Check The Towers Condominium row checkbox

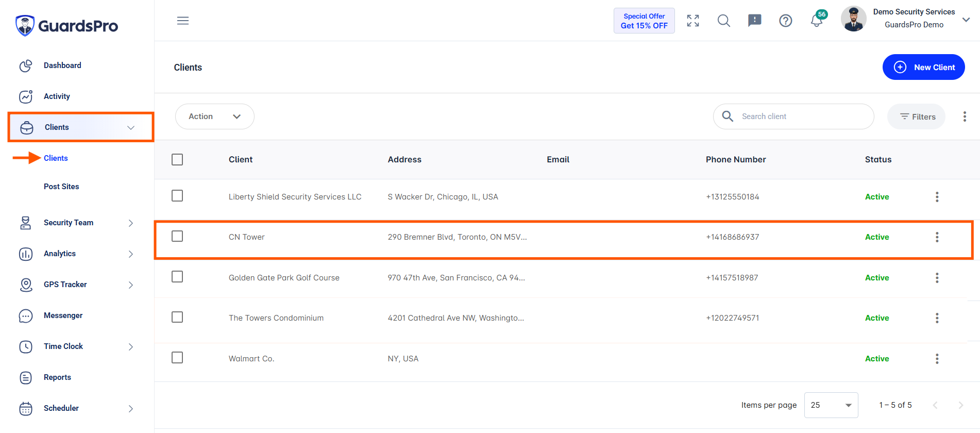[x=177, y=317]
